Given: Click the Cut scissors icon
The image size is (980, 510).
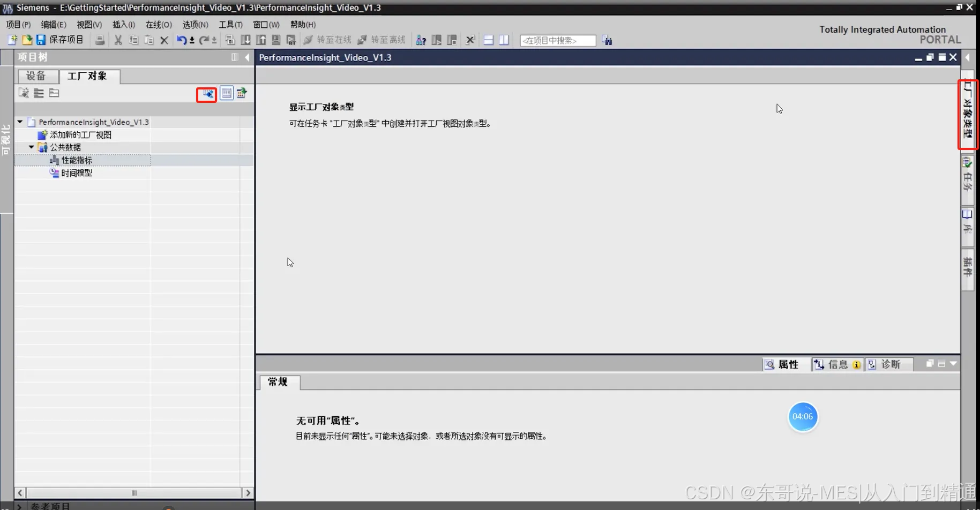Looking at the screenshot, I should pyautogui.click(x=118, y=40).
